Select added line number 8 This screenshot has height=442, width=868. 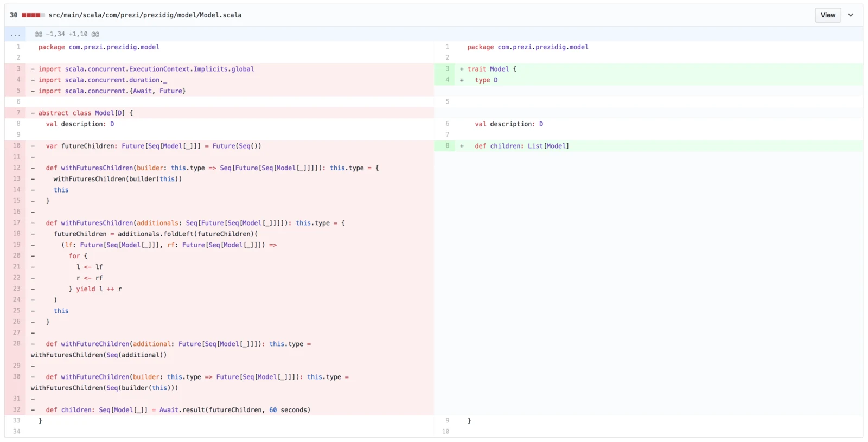[x=445, y=146]
